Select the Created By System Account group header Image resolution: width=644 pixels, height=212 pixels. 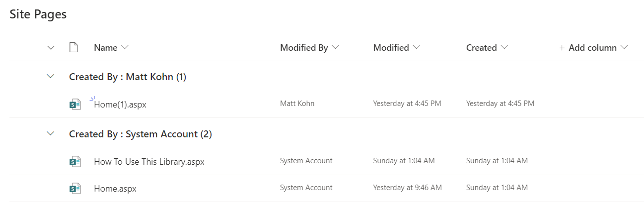pyautogui.click(x=141, y=134)
